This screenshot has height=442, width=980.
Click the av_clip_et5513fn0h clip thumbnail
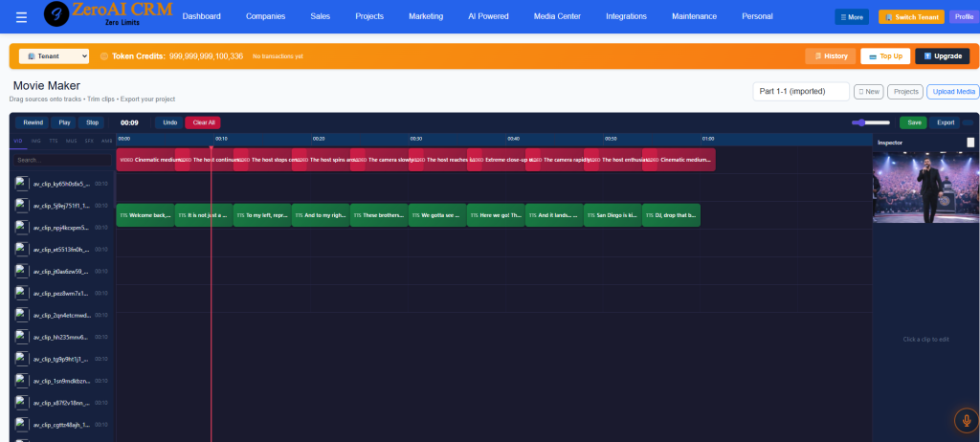[x=22, y=250]
